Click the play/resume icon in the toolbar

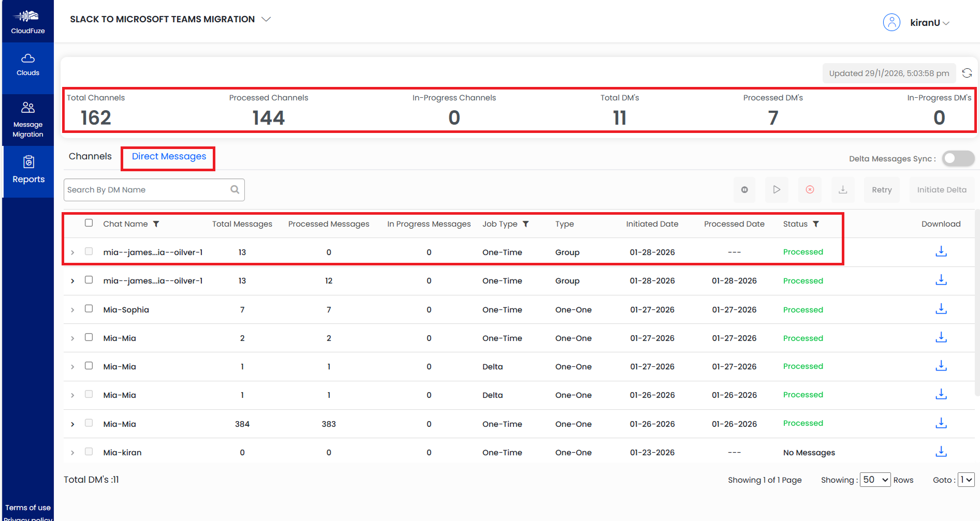pos(777,190)
